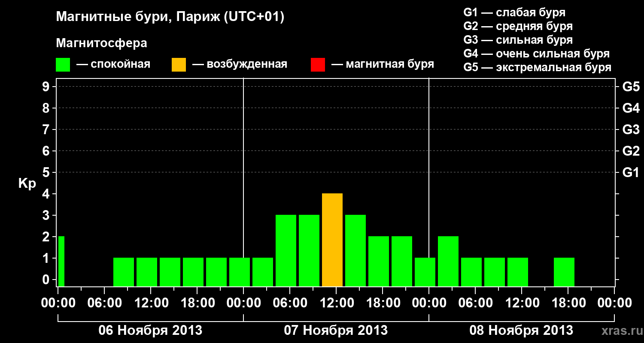
Task: Click 'G1 — слабая буря' legend line
Action: coord(514,12)
